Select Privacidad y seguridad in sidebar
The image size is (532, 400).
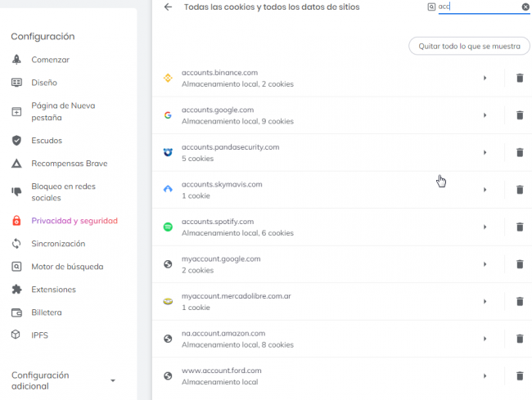pos(74,221)
